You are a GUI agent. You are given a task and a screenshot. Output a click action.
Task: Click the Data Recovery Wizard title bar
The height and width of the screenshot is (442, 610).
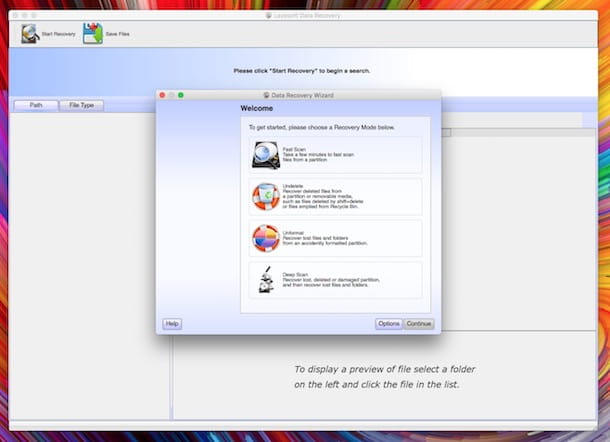[x=299, y=95]
